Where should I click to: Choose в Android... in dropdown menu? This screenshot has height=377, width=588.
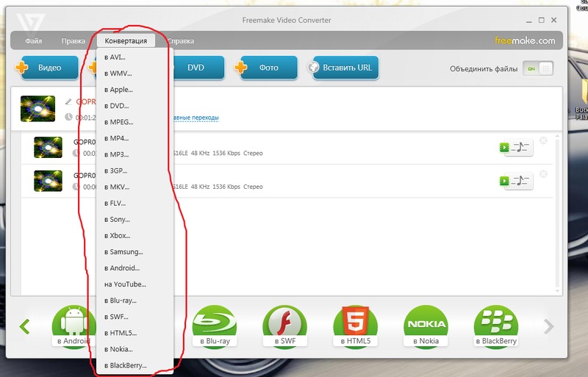coord(135,268)
